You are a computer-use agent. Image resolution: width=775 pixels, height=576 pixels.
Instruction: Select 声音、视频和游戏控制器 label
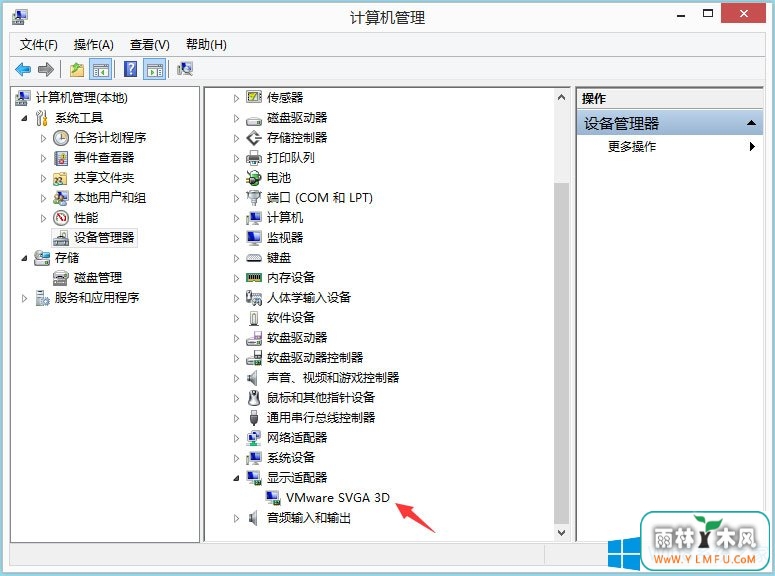point(333,378)
